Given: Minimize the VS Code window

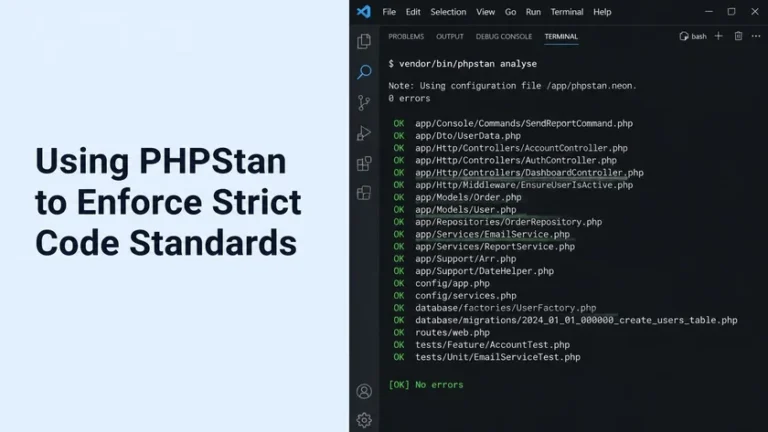Looking at the screenshot, I should coord(709,12).
